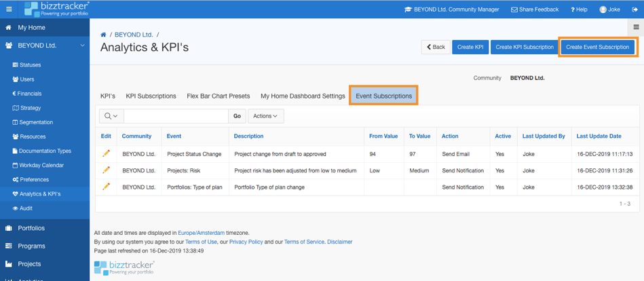Open the search column selector dropdown
The width and height of the screenshot is (644, 281).
pyautogui.click(x=111, y=116)
